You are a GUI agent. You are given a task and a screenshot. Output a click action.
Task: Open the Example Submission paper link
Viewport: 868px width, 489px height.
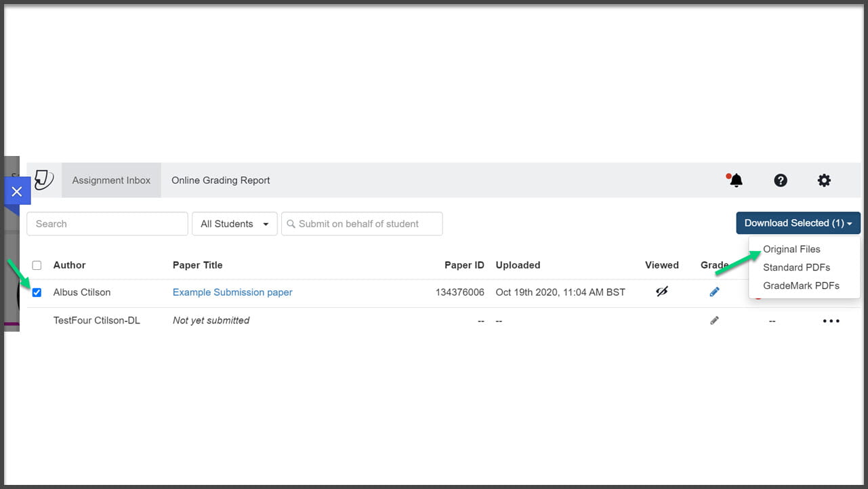[x=232, y=292]
